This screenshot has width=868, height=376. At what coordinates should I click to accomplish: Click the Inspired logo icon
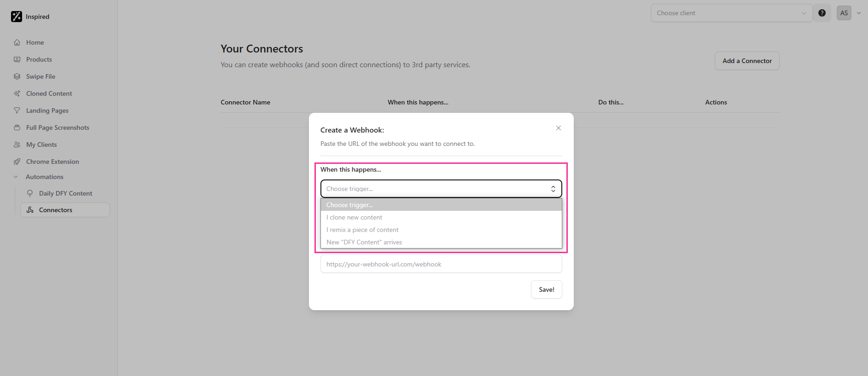point(17,17)
